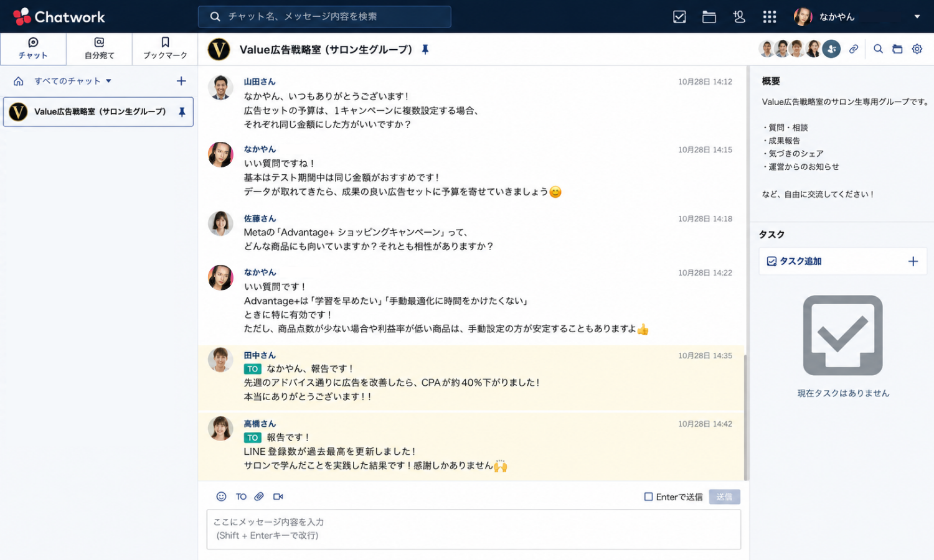934x560 pixels.
Task: Open group chat settings gear
Action: tap(917, 49)
